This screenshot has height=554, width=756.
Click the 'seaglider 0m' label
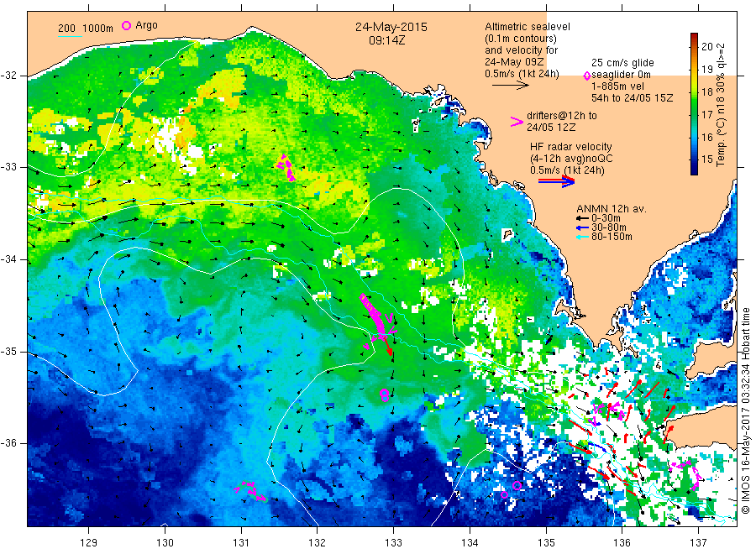[x=621, y=75]
